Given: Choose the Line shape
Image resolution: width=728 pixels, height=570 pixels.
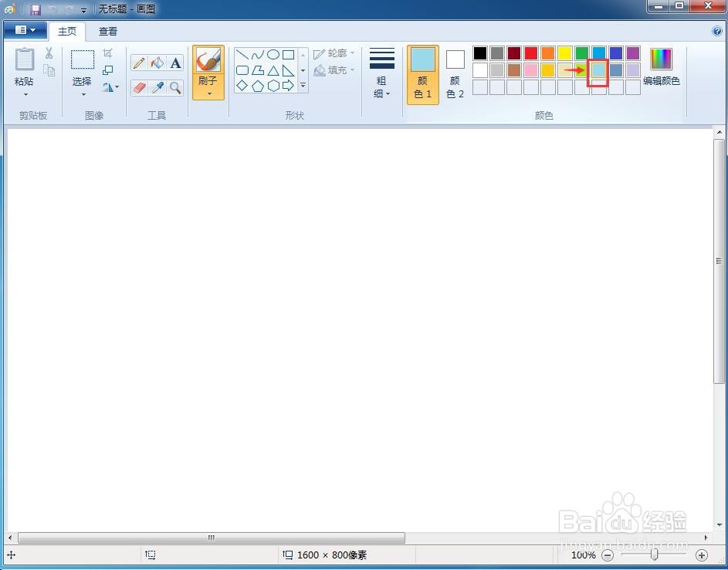Looking at the screenshot, I should (x=242, y=56).
